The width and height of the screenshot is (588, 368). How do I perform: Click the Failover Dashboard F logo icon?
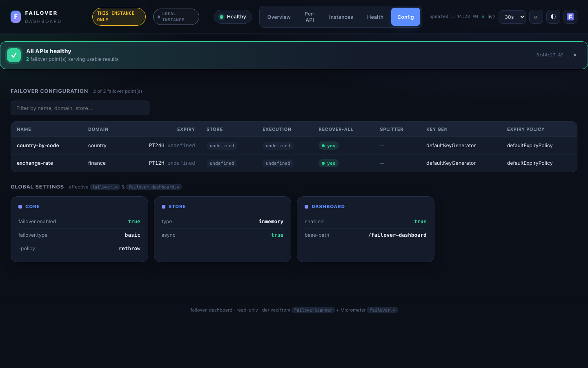click(16, 17)
